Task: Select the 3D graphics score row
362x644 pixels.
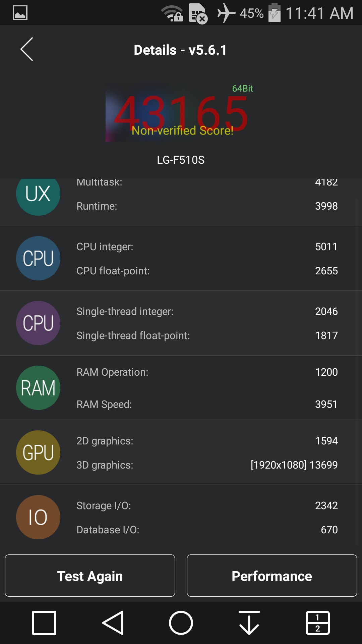Action: (207, 465)
